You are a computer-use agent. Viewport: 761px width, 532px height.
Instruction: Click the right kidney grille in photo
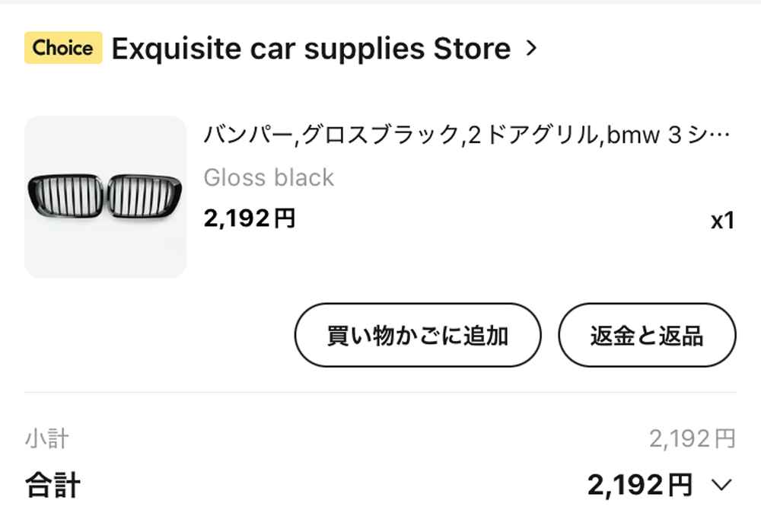tap(144, 196)
